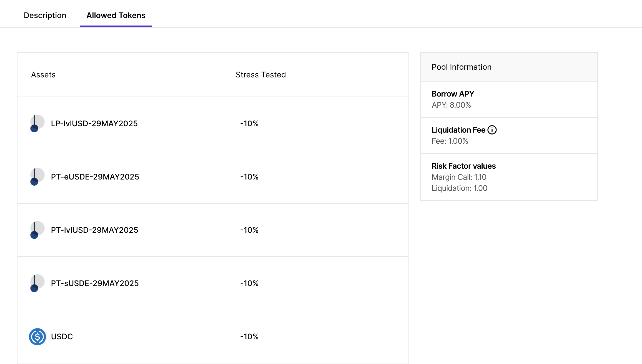
Task: Click the Stress Tested column header
Action: [261, 75]
